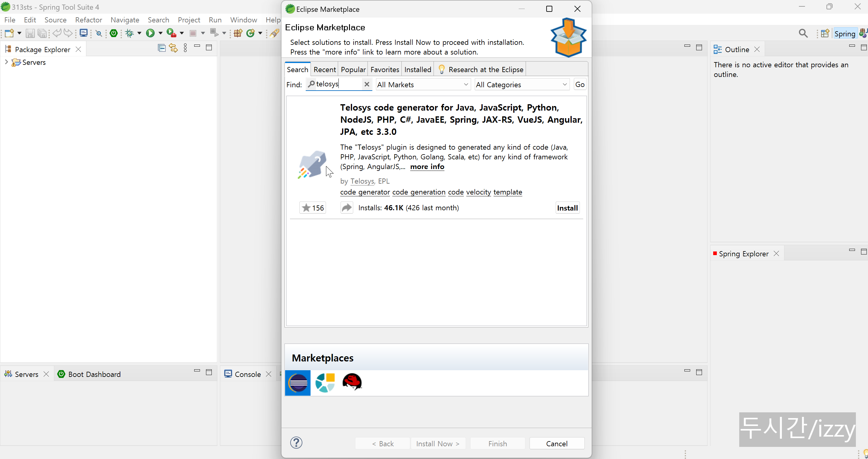Screen dimensions: 868x459
Task: Select the teal and yellow marketplace catalog icon
Action: coord(325,383)
